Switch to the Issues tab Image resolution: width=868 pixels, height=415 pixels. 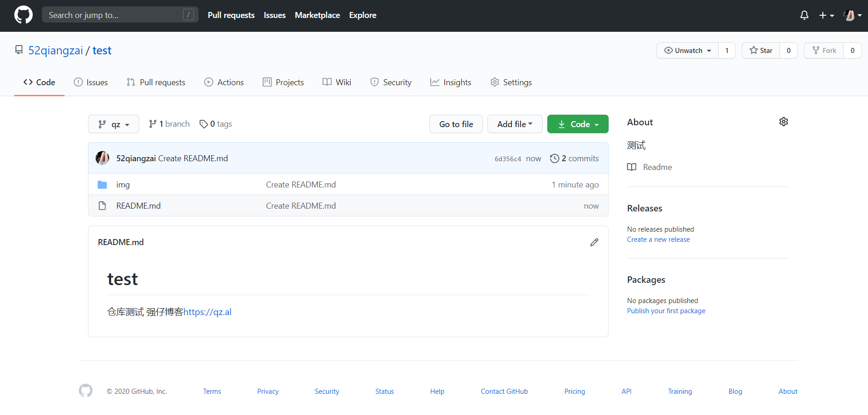[x=91, y=82]
